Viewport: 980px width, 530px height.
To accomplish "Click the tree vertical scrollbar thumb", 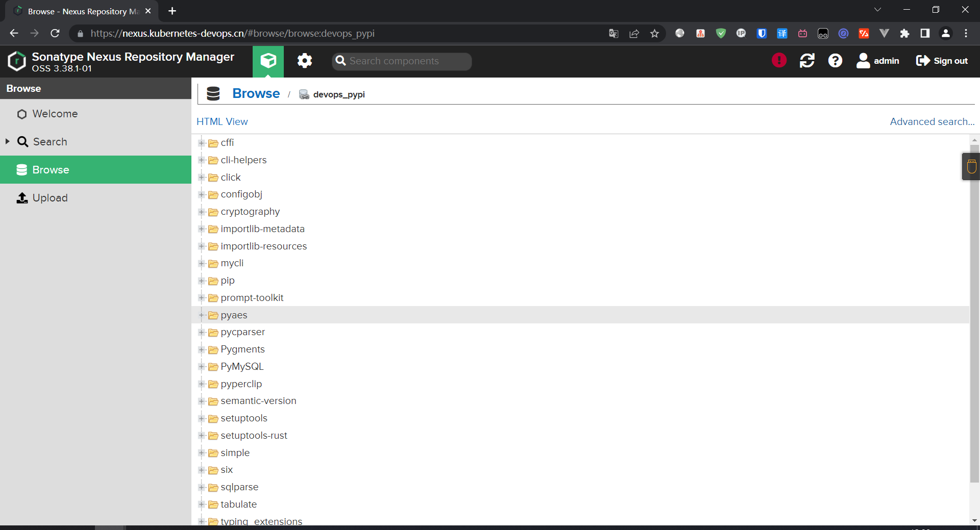I will pyautogui.click(x=974, y=313).
